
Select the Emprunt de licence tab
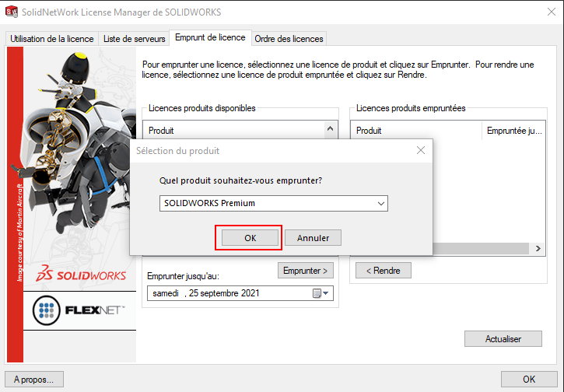[x=210, y=37]
